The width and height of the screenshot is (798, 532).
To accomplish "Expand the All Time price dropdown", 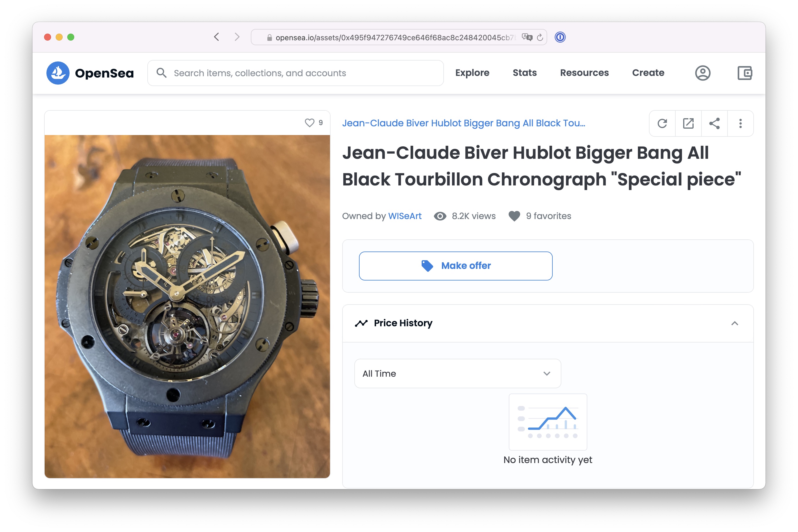I will pos(455,374).
